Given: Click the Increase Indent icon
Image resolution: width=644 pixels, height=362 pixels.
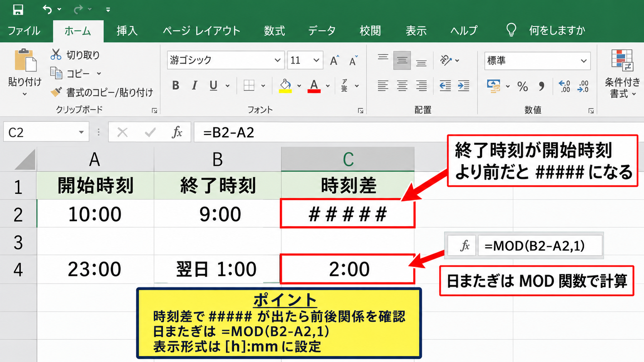Looking at the screenshot, I should pyautogui.click(x=463, y=85).
